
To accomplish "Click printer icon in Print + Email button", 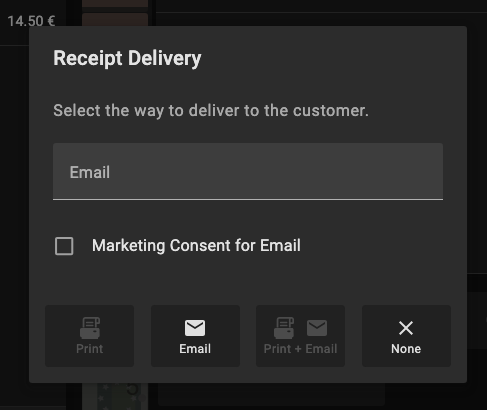I will click(x=284, y=328).
